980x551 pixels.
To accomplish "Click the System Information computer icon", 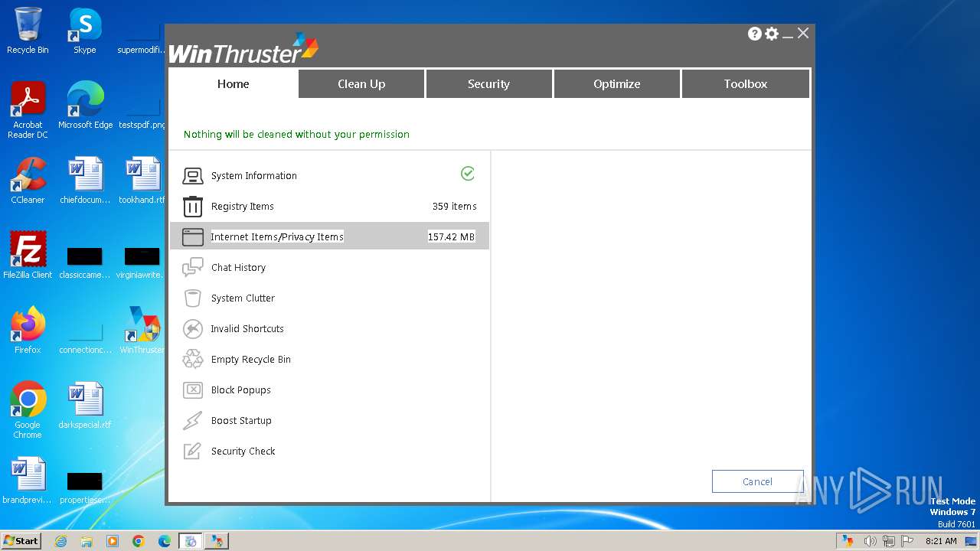I will [x=192, y=176].
